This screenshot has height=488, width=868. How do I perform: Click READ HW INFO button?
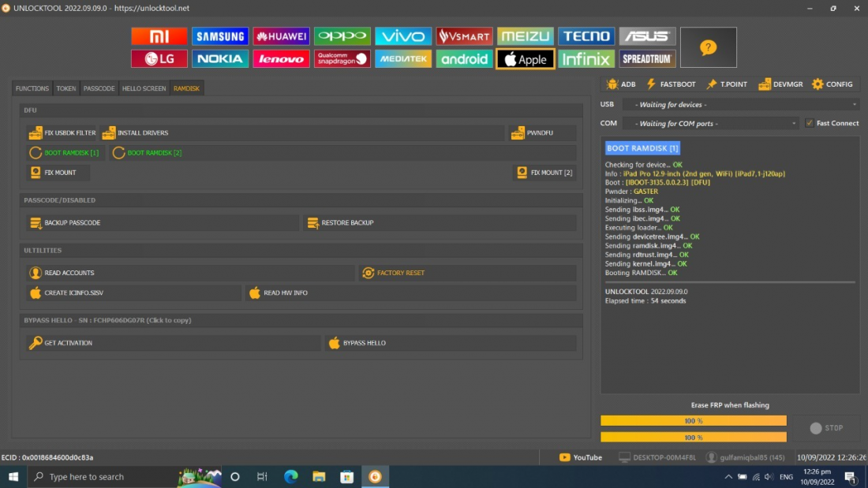tap(411, 292)
